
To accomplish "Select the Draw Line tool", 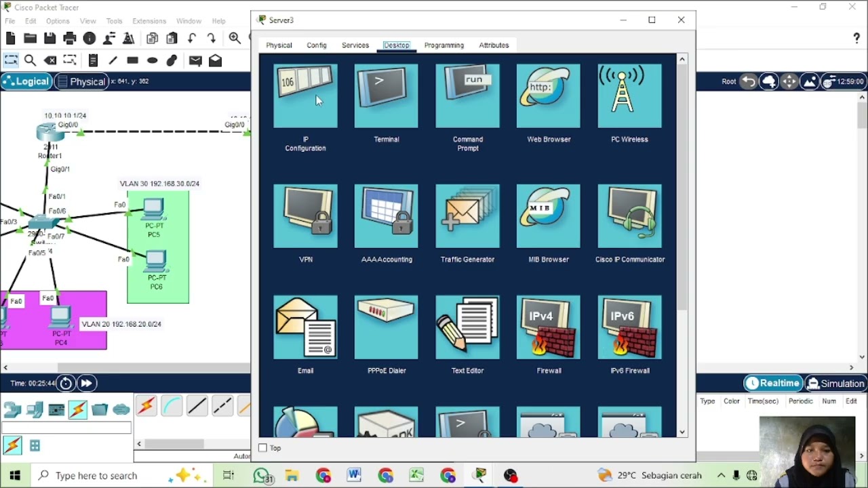I will click(x=113, y=60).
